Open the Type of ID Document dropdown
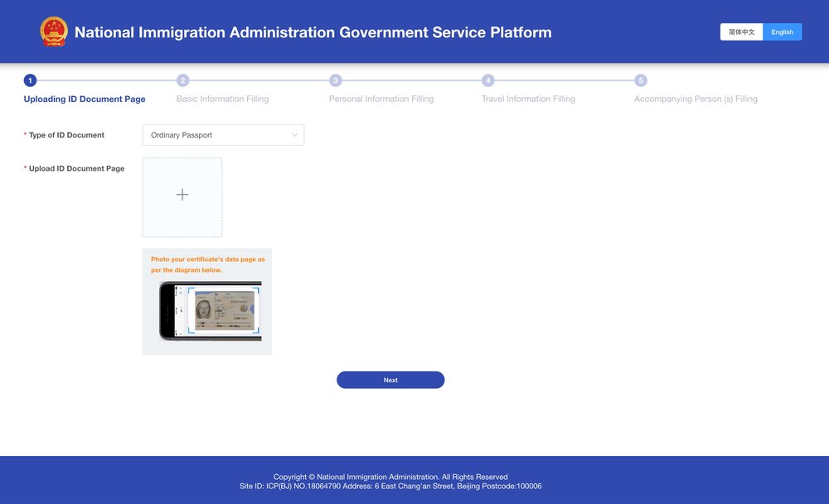This screenshot has width=829, height=504. point(223,134)
